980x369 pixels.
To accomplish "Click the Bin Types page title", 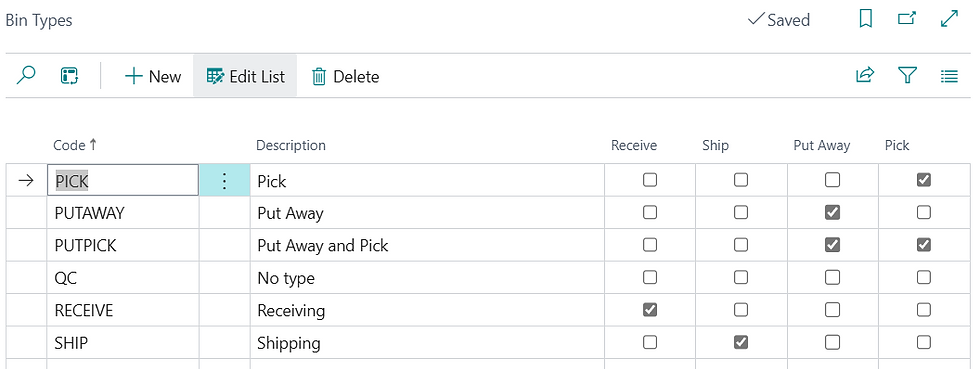I will coord(39,20).
